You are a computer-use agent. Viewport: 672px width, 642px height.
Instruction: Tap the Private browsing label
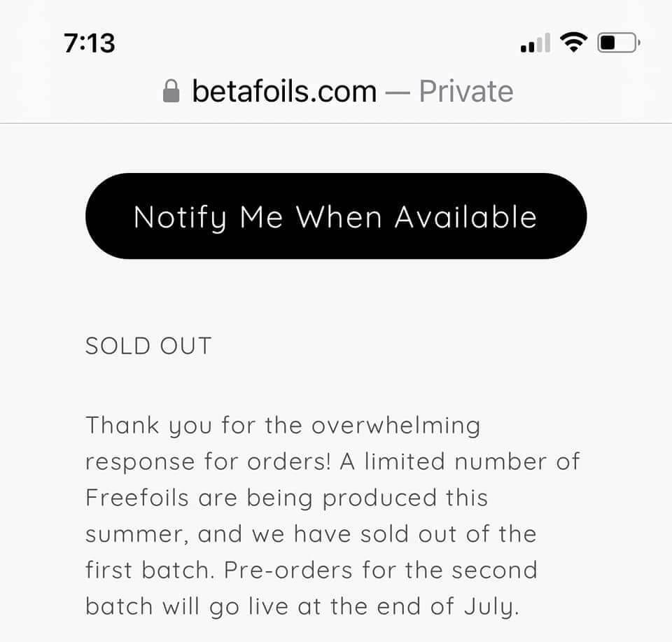[465, 91]
